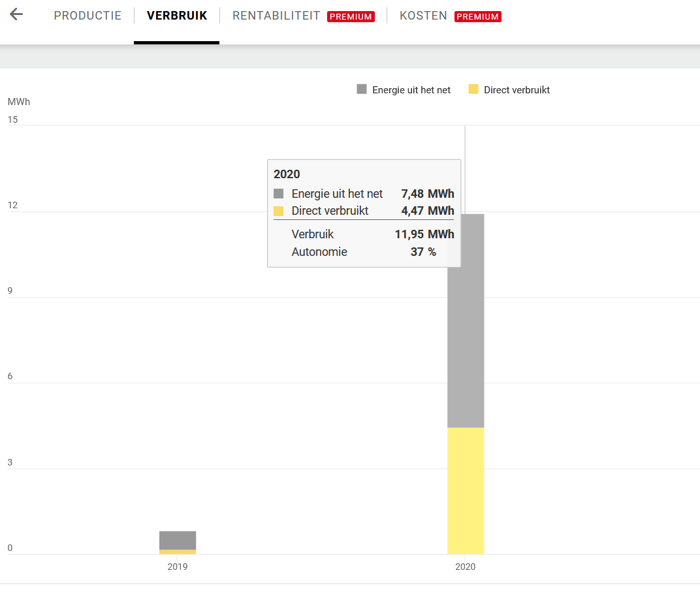Viewport: 700px width, 611px height.
Task: Click the PREMIUM badge beside KOSTEN
Action: (477, 16)
